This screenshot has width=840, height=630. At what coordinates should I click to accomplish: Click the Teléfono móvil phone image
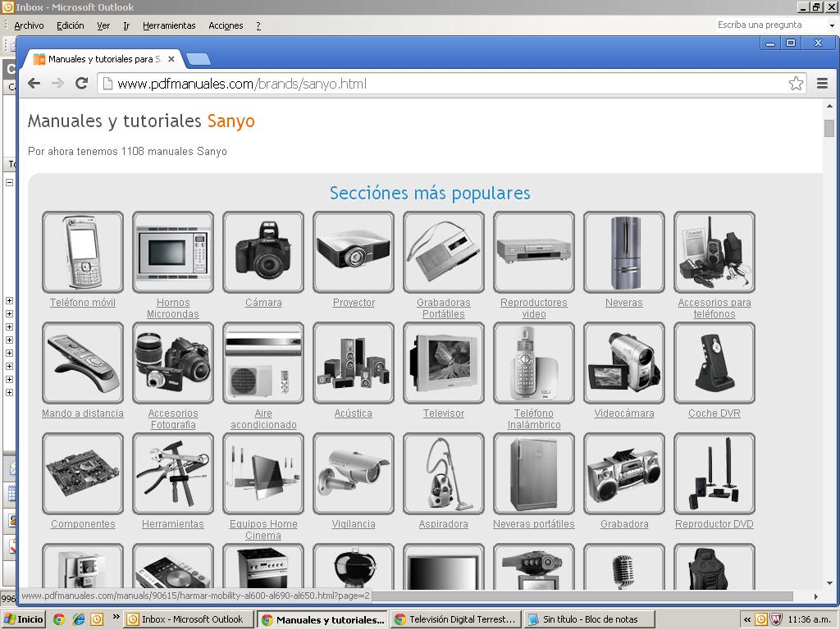pos(83,252)
